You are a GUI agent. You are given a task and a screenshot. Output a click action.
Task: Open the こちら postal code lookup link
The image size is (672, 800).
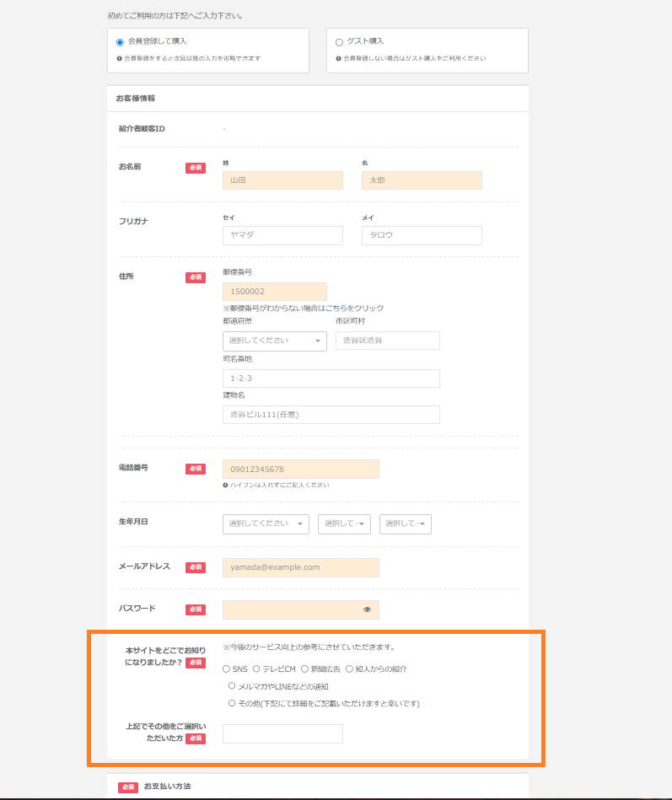(336, 309)
